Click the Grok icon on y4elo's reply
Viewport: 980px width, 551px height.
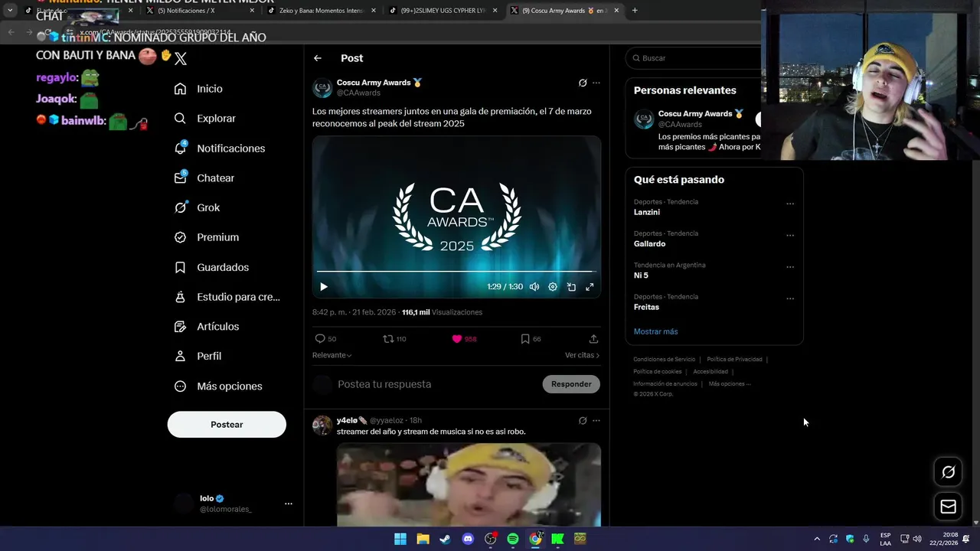pyautogui.click(x=583, y=421)
